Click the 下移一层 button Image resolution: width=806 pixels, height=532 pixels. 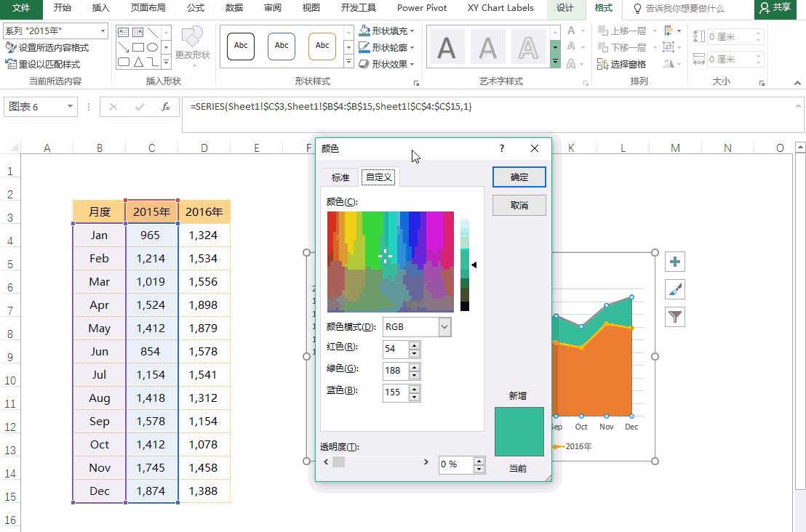623,47
